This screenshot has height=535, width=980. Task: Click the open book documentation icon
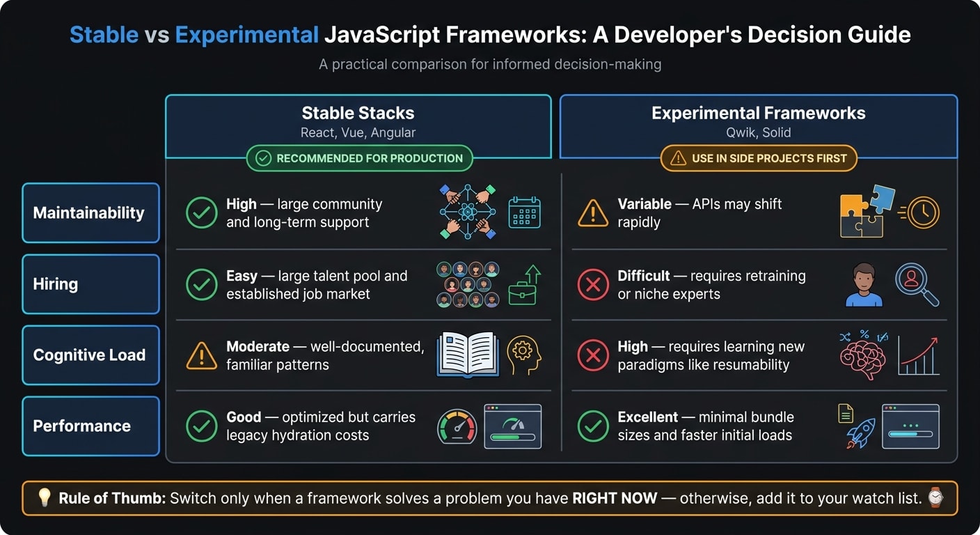click(468, 355)
